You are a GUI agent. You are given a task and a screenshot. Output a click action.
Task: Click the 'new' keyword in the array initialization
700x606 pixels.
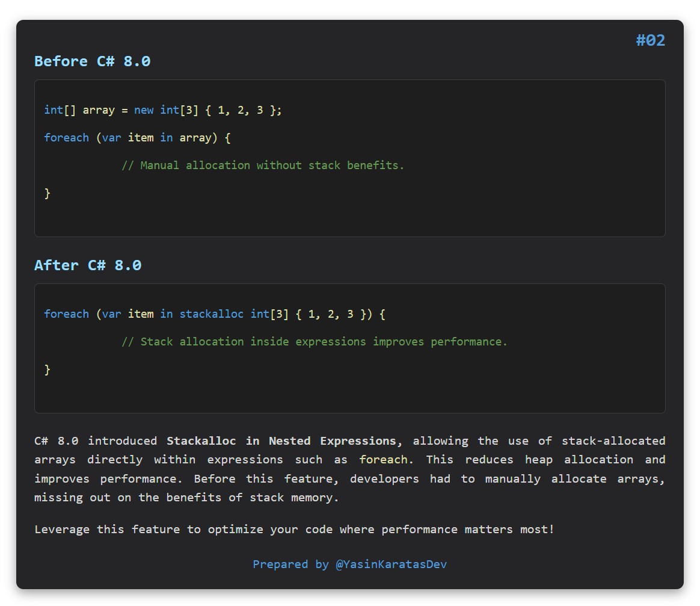point(144,110)
